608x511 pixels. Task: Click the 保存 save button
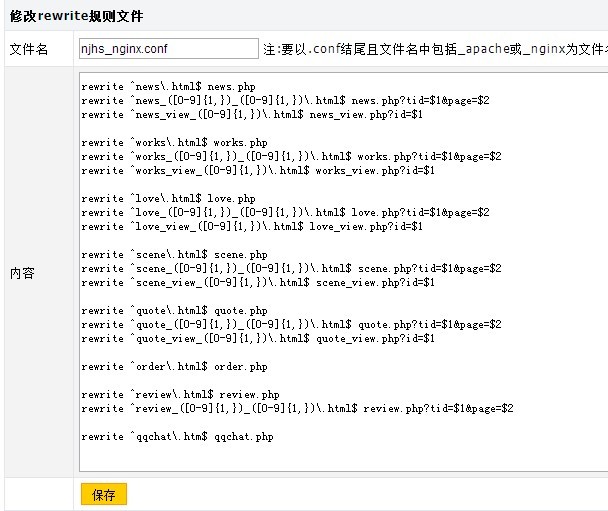point(104,495)
